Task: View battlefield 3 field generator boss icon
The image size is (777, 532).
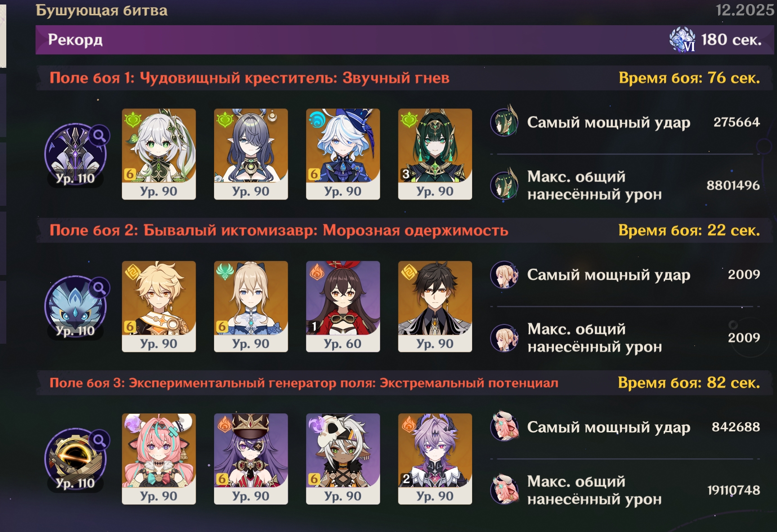Action: pos(76,459)
